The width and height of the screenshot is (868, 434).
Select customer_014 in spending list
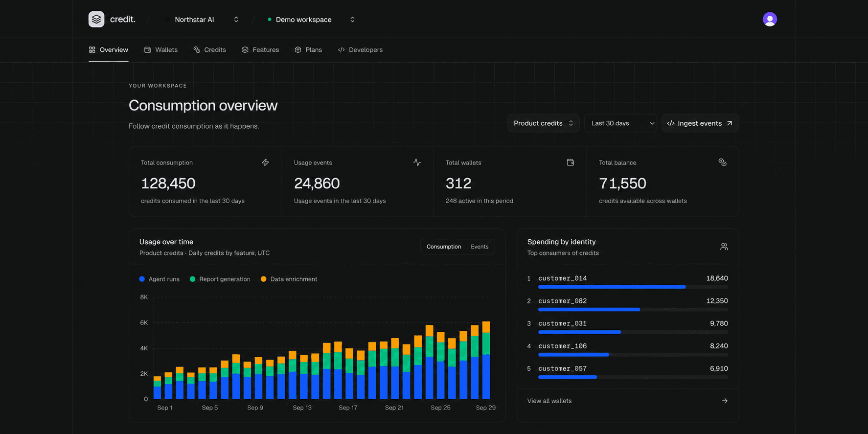[628, 281]
